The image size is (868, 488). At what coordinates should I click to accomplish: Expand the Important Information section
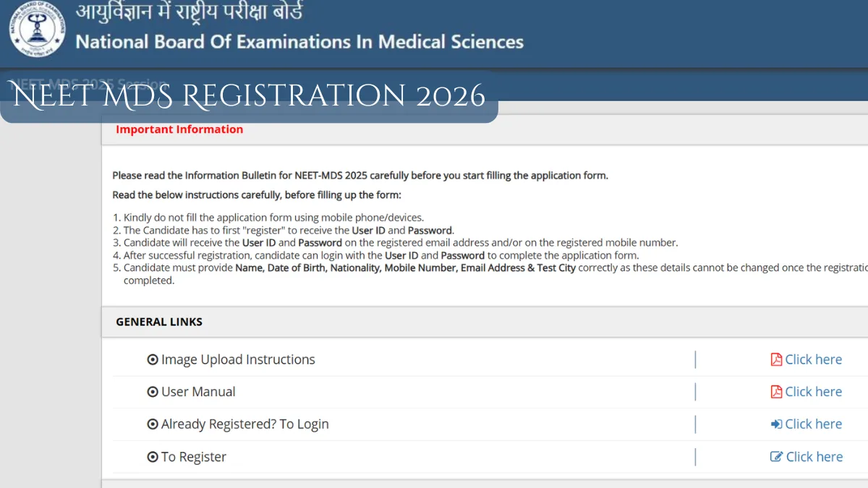[179, 129]
